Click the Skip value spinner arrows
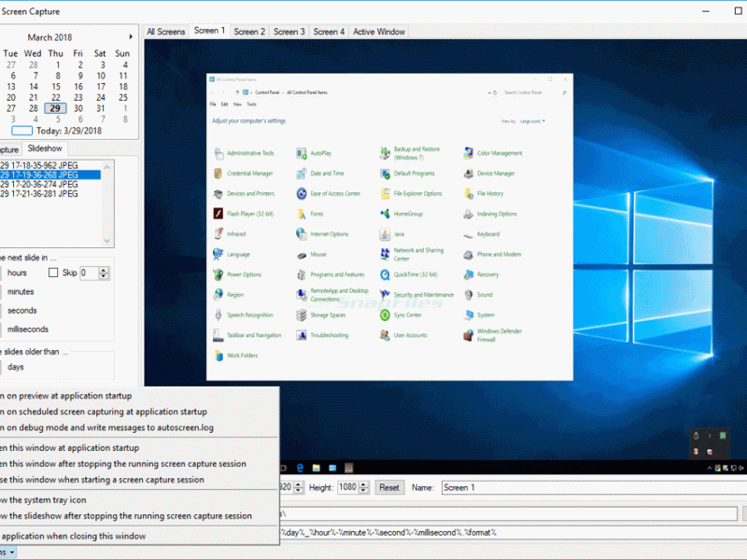Viewport: 747px width, 560px height. click(104, 273)
